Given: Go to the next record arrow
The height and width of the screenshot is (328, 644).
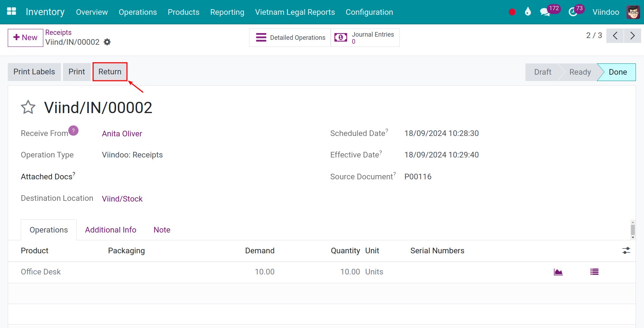Looking at the screenshot, I should pyautogui.click(x=632, y=36).
